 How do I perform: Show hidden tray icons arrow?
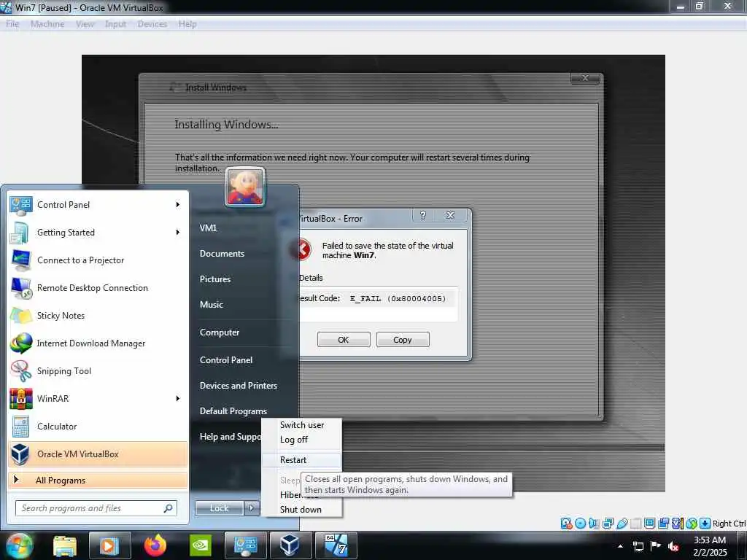(x=620, y=546)
